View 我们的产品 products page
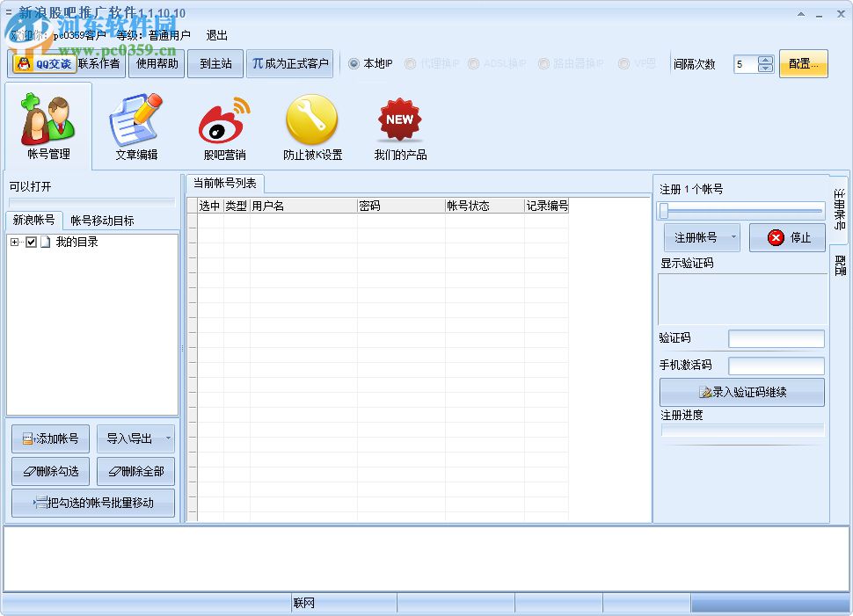853x616 pixels. [399, 125]
